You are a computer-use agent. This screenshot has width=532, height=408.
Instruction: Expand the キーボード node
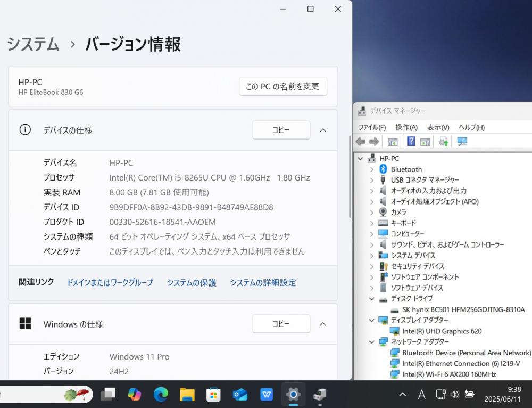coord(372,223)
